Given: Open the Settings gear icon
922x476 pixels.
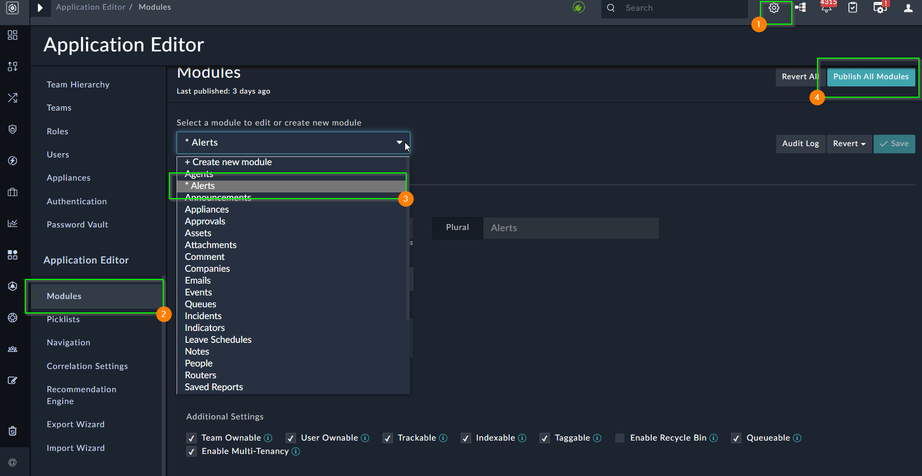Looking at the screenshot, I should 774,8.
